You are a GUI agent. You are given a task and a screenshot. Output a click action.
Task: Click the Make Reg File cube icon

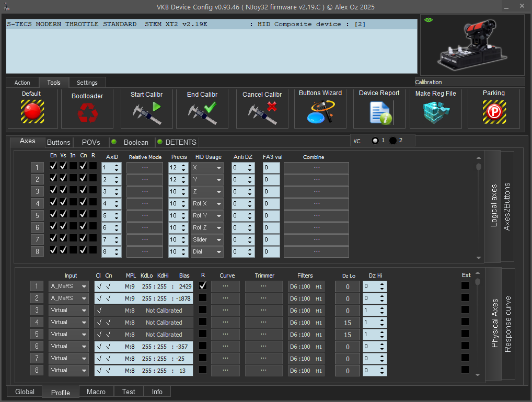(x=436, y=112)
